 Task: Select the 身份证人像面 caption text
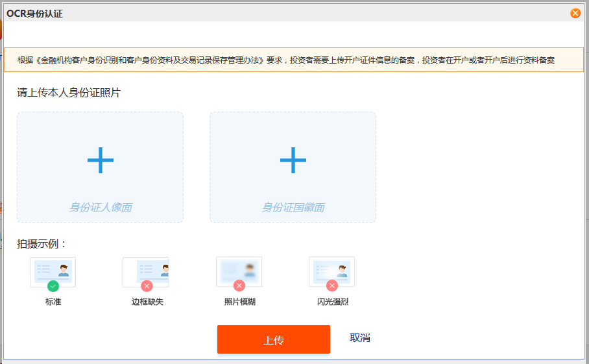[101, 208]
